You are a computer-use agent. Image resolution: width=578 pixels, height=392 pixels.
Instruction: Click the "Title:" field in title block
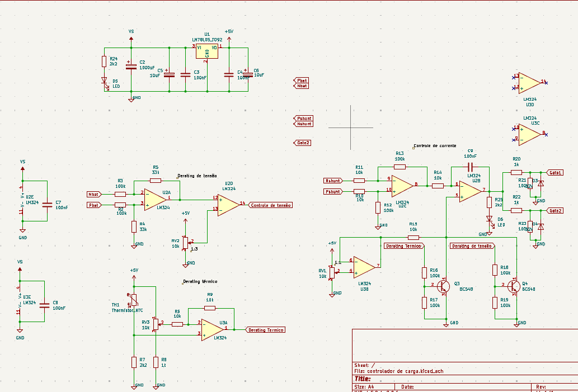pos(363,379)
